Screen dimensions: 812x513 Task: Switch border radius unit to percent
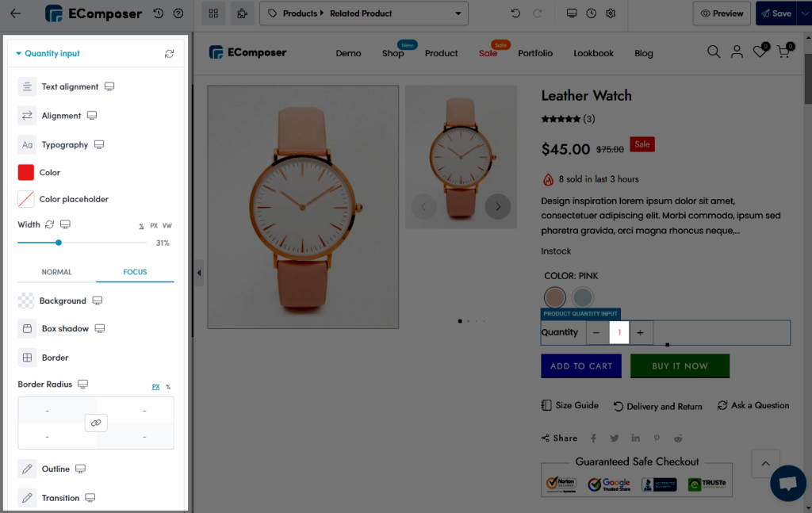point(168,387)
